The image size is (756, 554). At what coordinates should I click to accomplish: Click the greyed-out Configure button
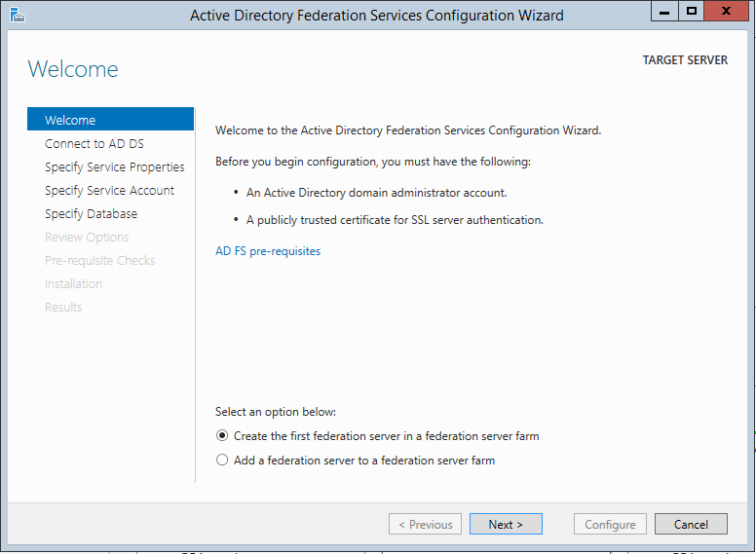610,524
